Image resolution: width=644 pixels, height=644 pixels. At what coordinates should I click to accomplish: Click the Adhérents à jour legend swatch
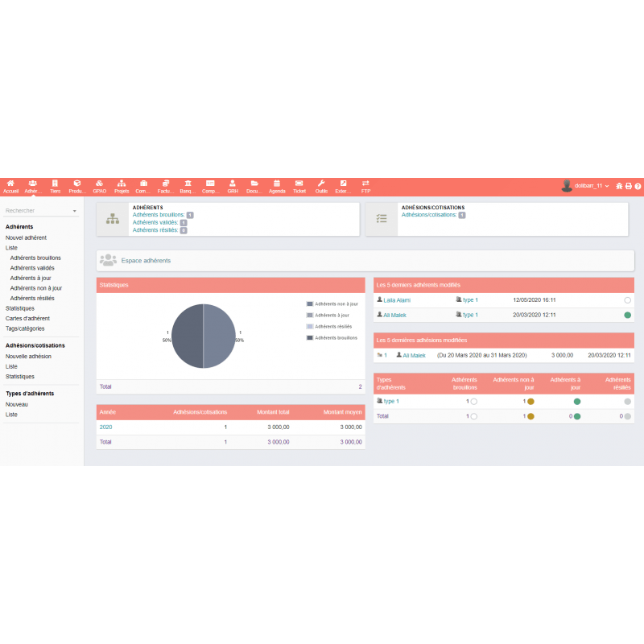click(309, 315)
